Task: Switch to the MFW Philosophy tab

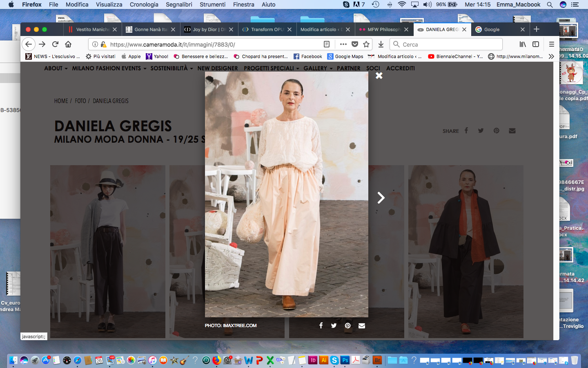Action: pos(383,29)
